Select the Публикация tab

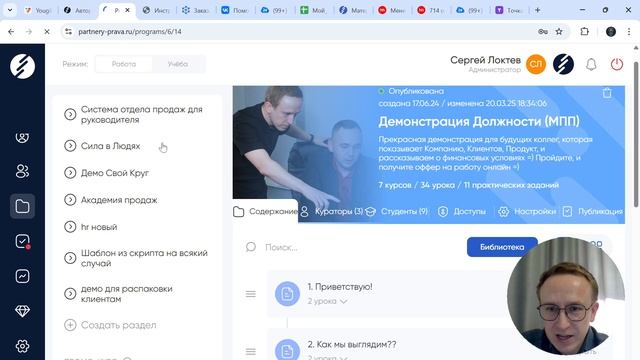[593, 211]
